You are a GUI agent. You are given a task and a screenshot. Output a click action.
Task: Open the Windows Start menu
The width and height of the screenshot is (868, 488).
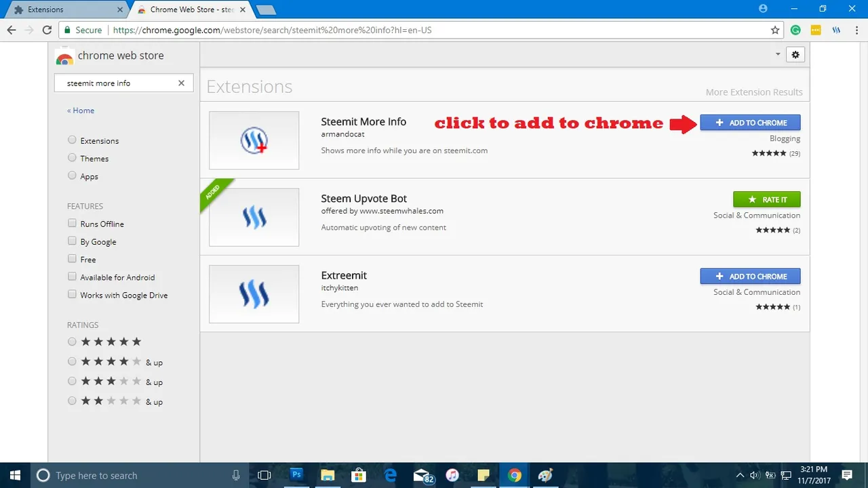(x=14, y=475)
